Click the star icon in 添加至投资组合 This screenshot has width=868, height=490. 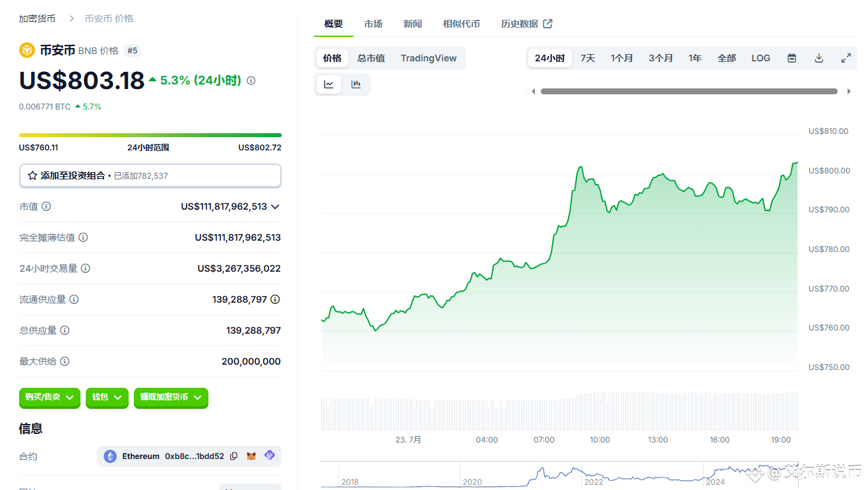32,176
